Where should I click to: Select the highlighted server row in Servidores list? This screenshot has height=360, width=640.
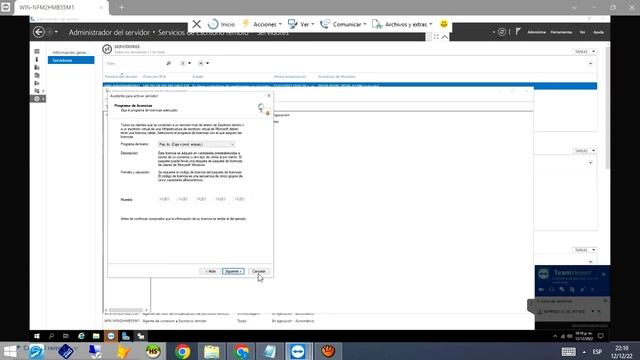(350, 86)
